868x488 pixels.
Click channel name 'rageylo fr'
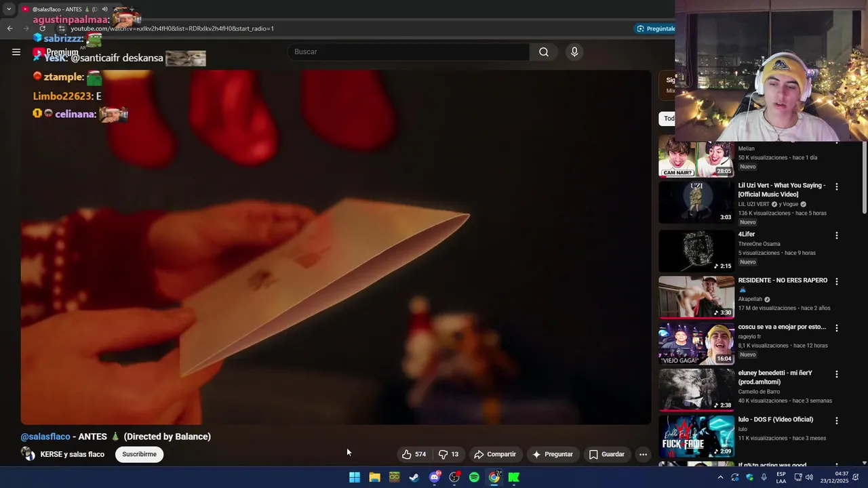tap(749, 336)
